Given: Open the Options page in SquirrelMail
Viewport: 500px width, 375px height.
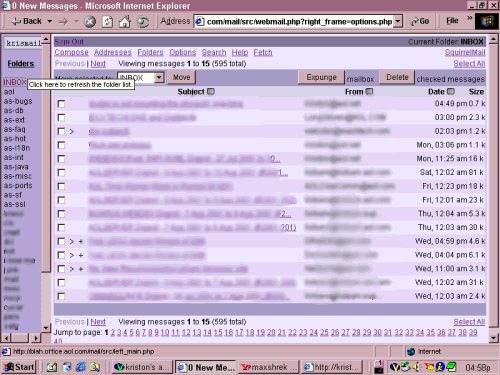Looking at the screenshot, I should coord(182,52).
